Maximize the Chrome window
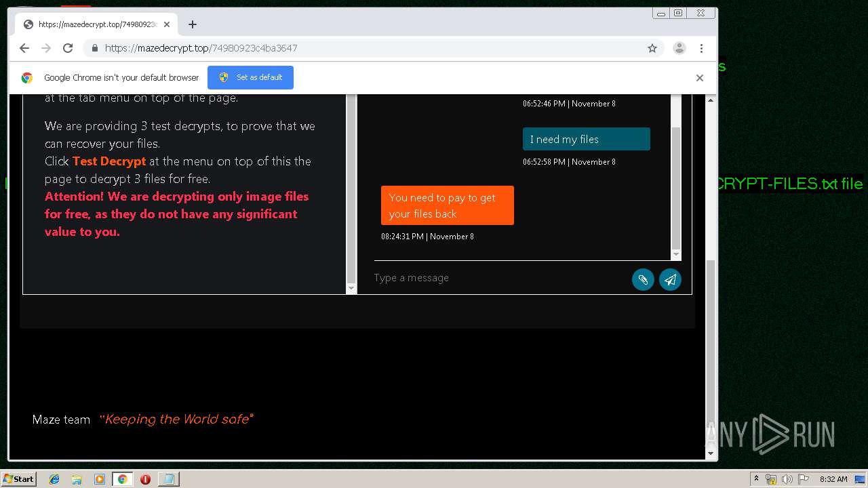The width and height of the screenshot is (868, 488). tap(677, 13)
